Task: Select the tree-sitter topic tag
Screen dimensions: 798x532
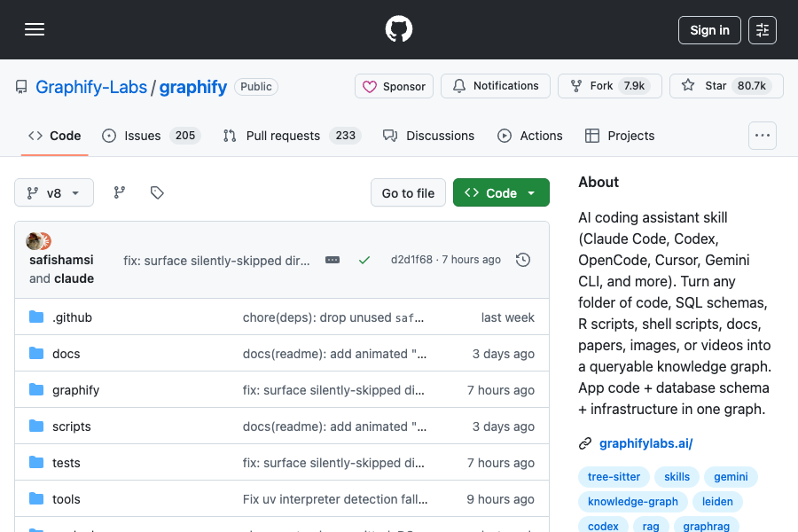Action: 614,477
